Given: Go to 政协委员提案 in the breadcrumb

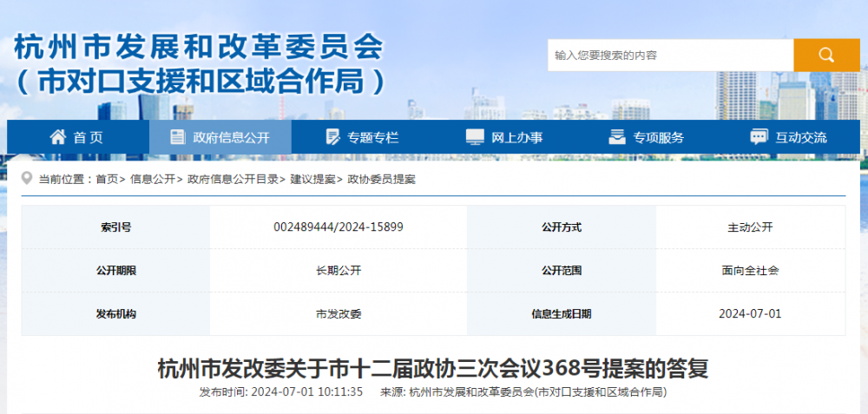Looking at the screenshot, I should pyautogui.click(x=381, y=180).
